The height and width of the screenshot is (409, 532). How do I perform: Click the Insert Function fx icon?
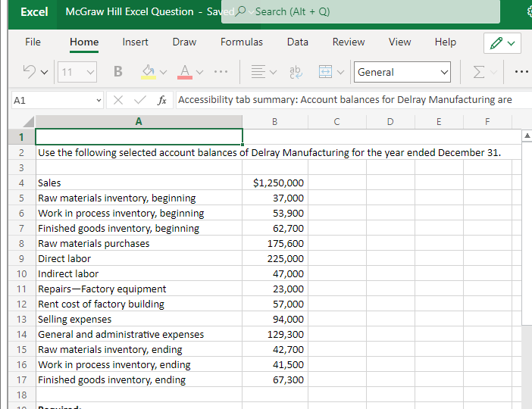click(x=162, y=100)
